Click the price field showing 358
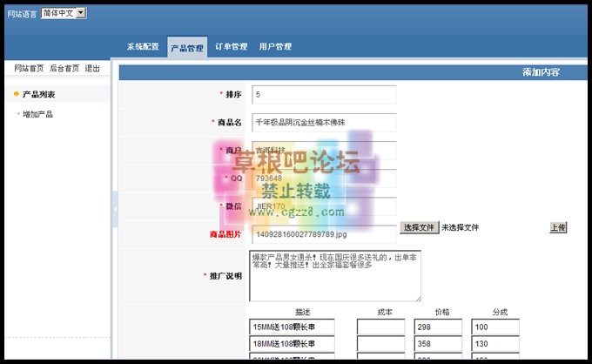Image resolution: width=592 pixels, height=364 pixels. pyautogui.click(x=438, y=344)
